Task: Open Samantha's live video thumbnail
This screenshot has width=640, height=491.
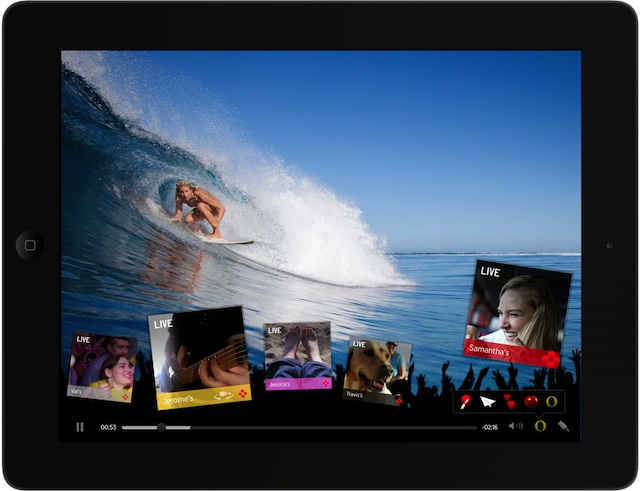Action: point(518,313)
